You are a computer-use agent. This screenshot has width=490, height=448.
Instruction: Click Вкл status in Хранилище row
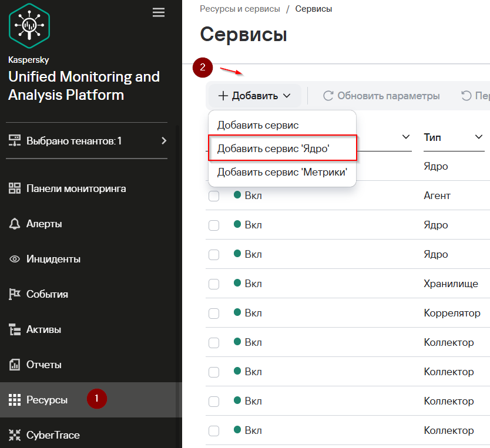click(x=248, y=284)
